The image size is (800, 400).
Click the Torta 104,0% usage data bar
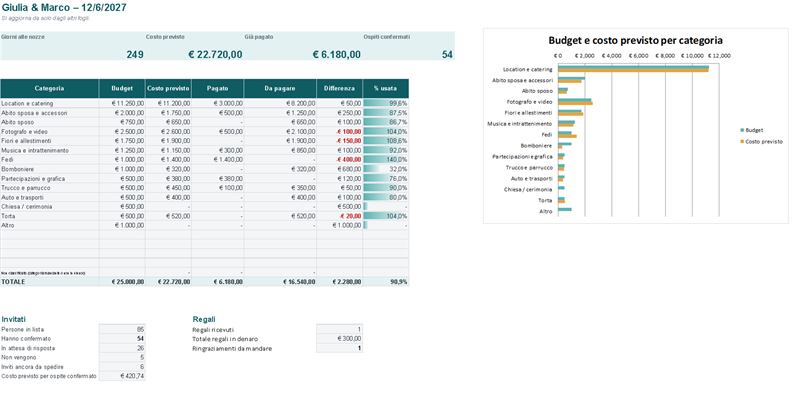(386, 216)
